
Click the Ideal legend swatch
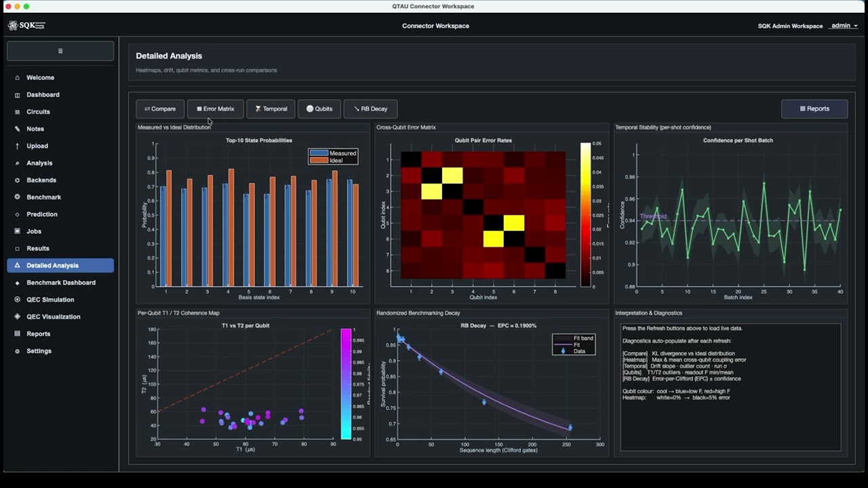[319, 161]
